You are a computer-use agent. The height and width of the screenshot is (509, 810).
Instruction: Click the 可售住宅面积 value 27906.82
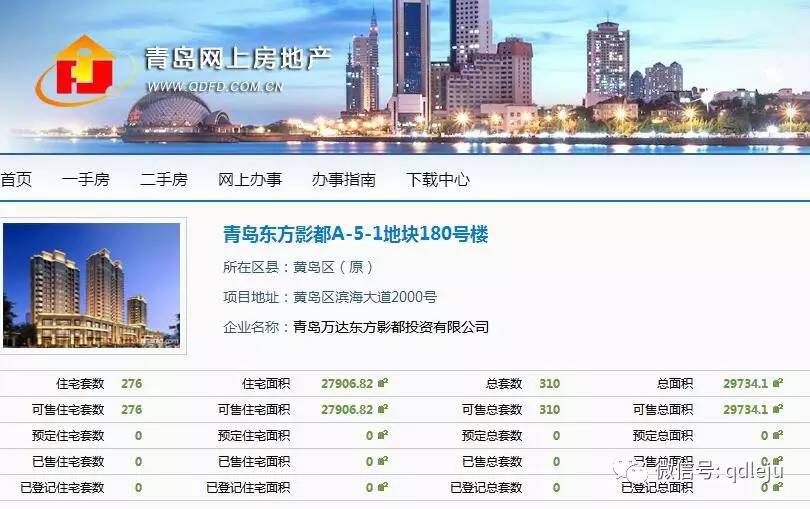pos(347,409)
